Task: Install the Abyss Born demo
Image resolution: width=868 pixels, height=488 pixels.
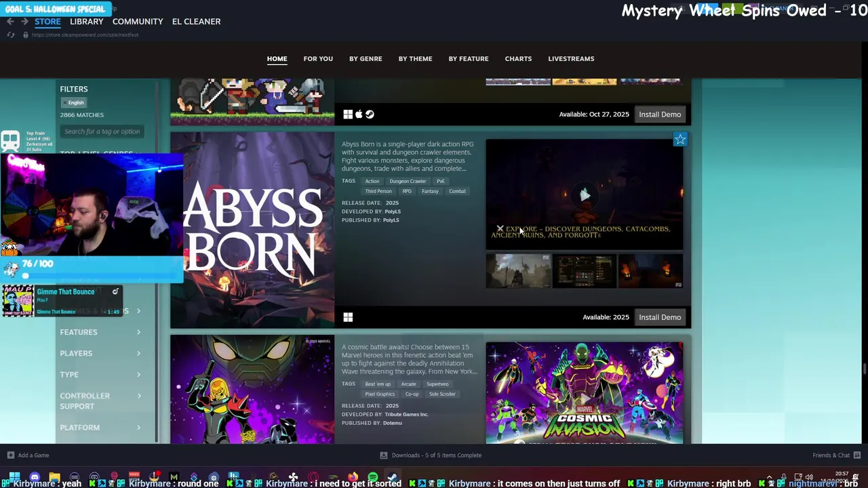Action: 660,317
